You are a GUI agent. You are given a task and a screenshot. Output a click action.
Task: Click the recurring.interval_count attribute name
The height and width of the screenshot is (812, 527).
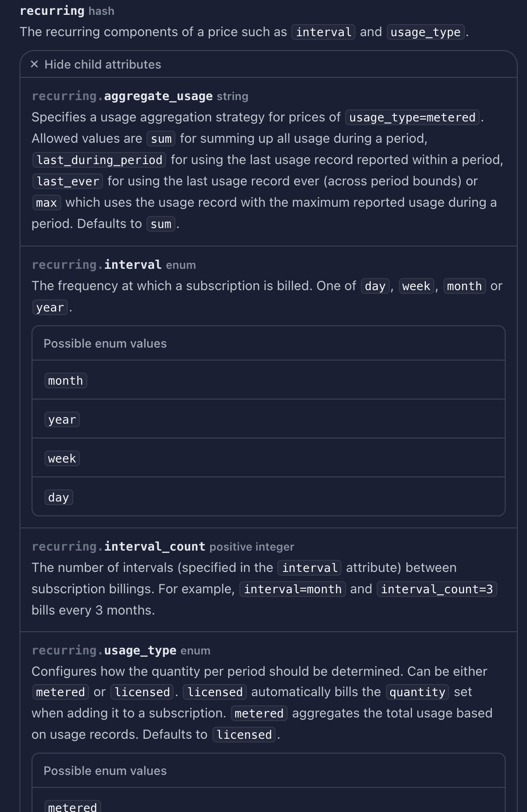(x=119, y=546)
